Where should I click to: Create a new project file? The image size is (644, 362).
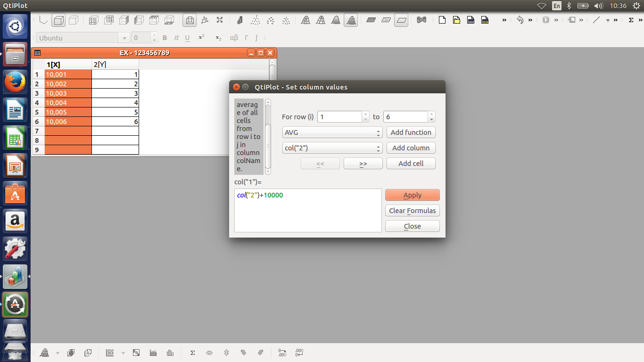click(x=442, y=20)
